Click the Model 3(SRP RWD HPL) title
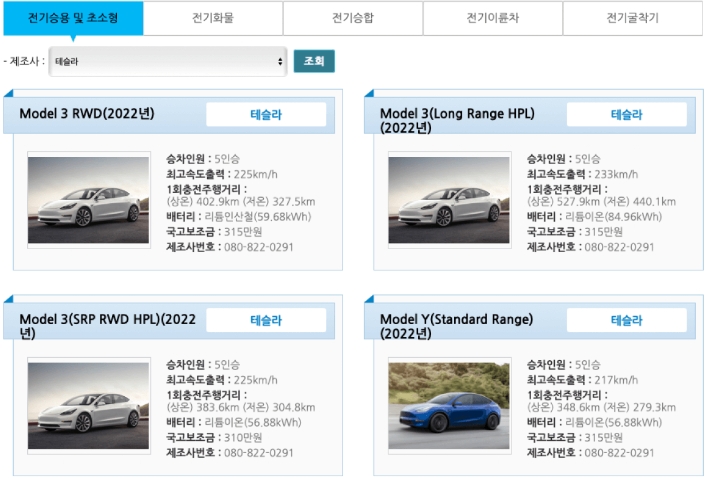This screenshot has height=478, width=707. click(x=108, y=326)
